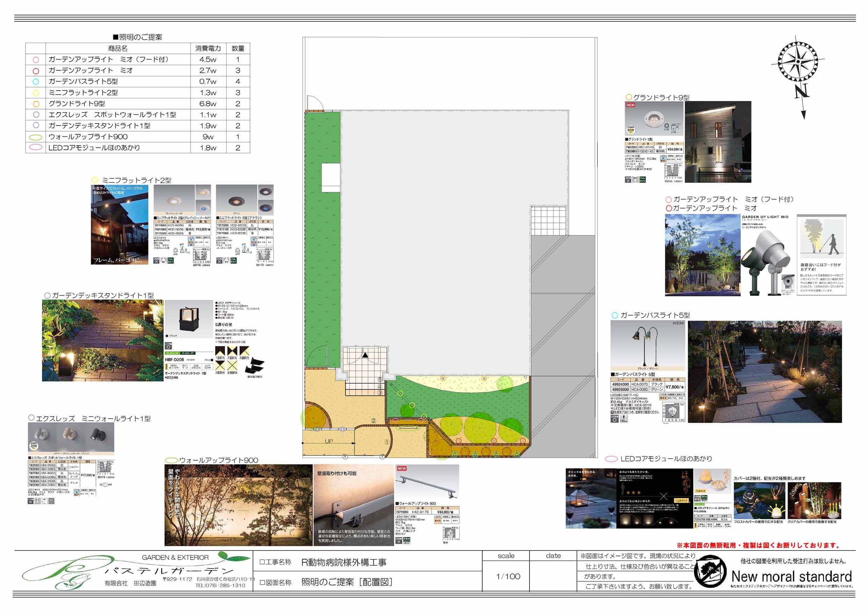Click the 1/100 scale value

coord(508,577)
